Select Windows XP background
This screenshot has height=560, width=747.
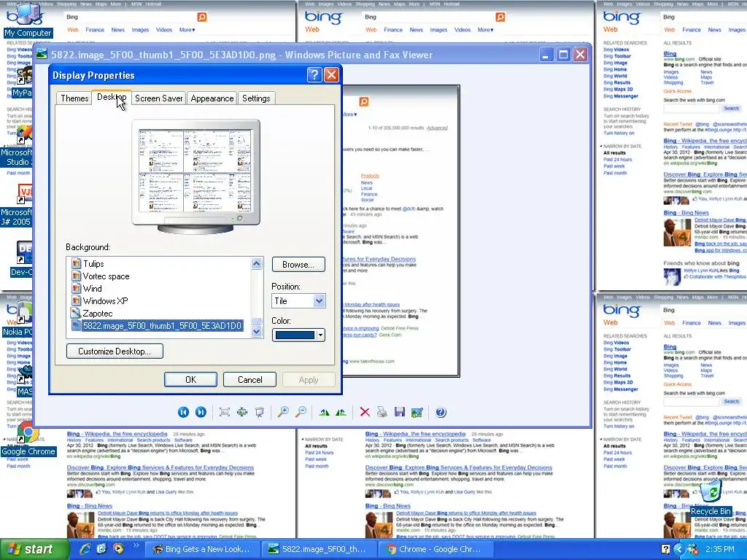coord(105,301)
